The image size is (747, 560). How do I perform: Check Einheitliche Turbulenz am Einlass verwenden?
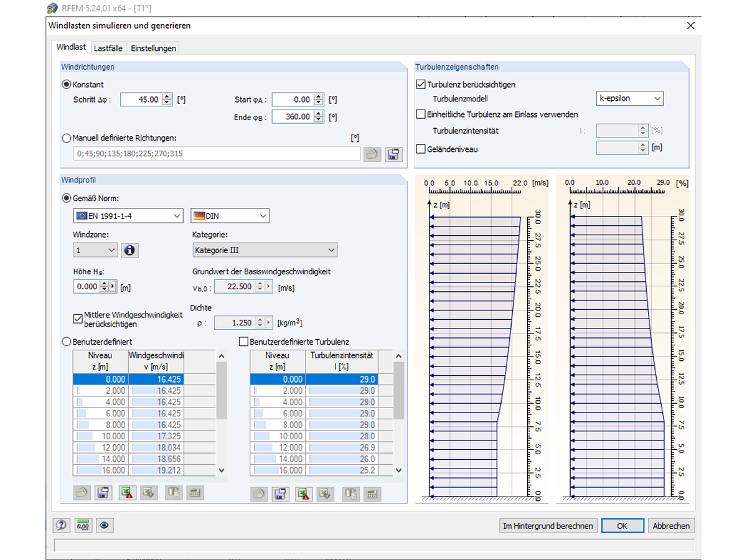pos(421,114)
